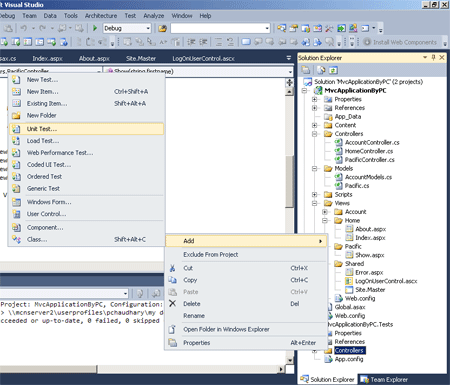The image size is (450, 385).
Task: Select Show.aspx under Pacific folder
Action: [370, 255]
